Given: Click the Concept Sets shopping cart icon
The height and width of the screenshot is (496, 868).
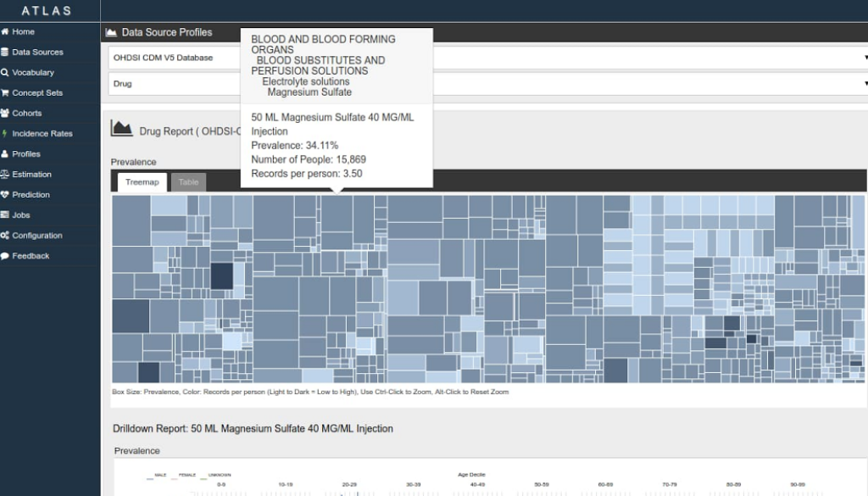Looking at the screenshot, I should (5, 93).
